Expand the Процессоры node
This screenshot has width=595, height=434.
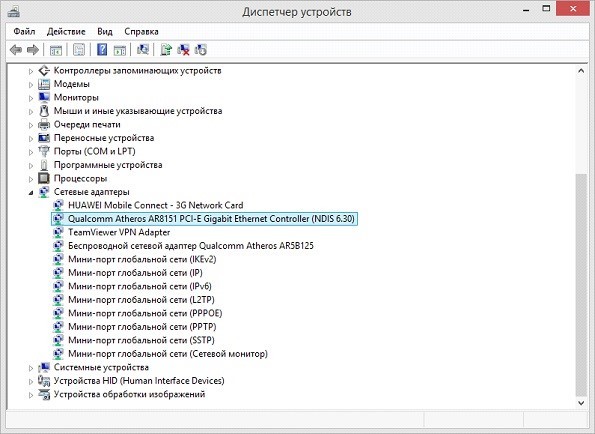tap(31, 179)
